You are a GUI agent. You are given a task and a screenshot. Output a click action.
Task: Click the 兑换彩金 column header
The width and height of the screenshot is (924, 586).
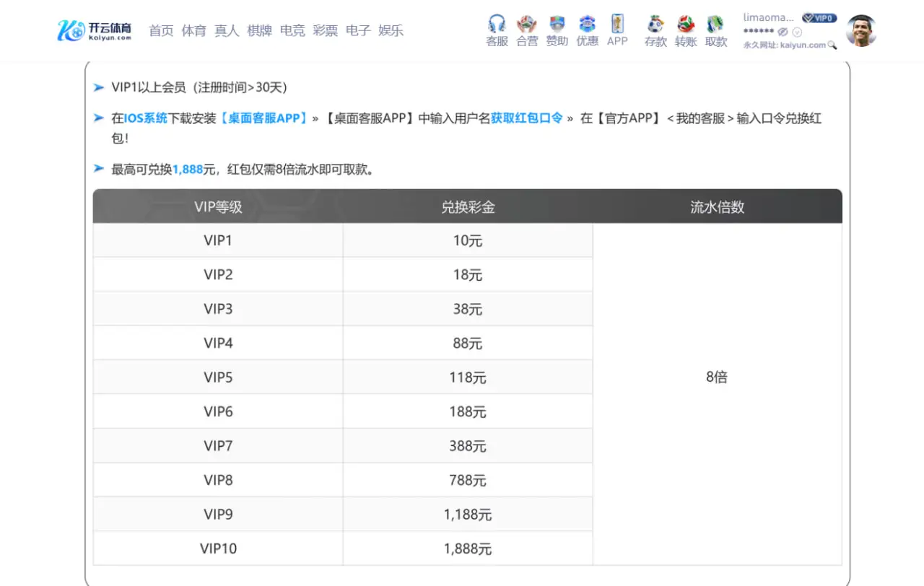(468, 207)
